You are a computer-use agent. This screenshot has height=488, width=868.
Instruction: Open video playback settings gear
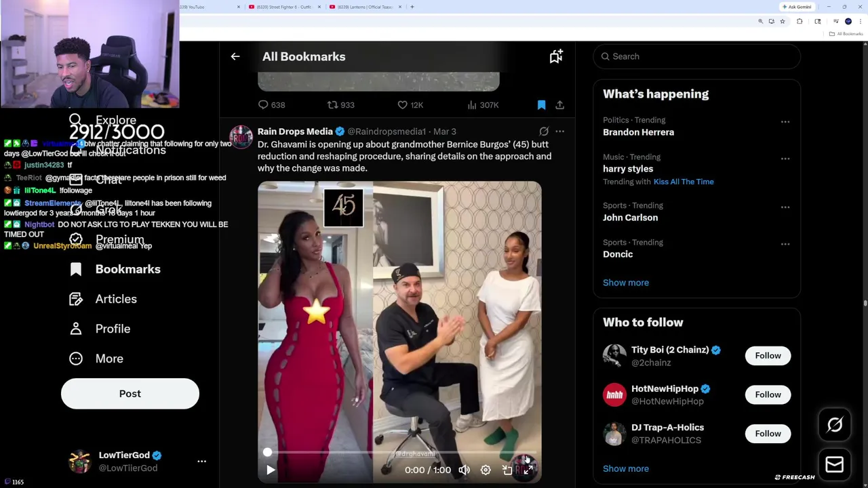pyautogui.click(x=486, y=470)
